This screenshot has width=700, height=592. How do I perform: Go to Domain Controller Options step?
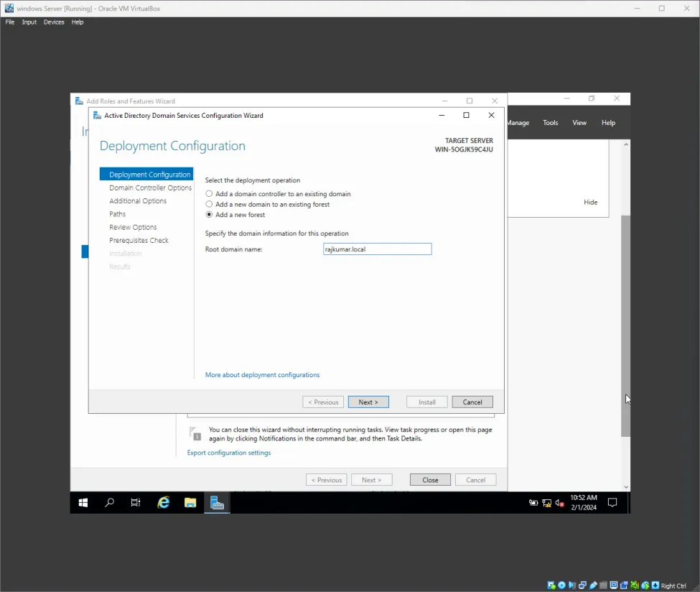[x=151, y=188]
